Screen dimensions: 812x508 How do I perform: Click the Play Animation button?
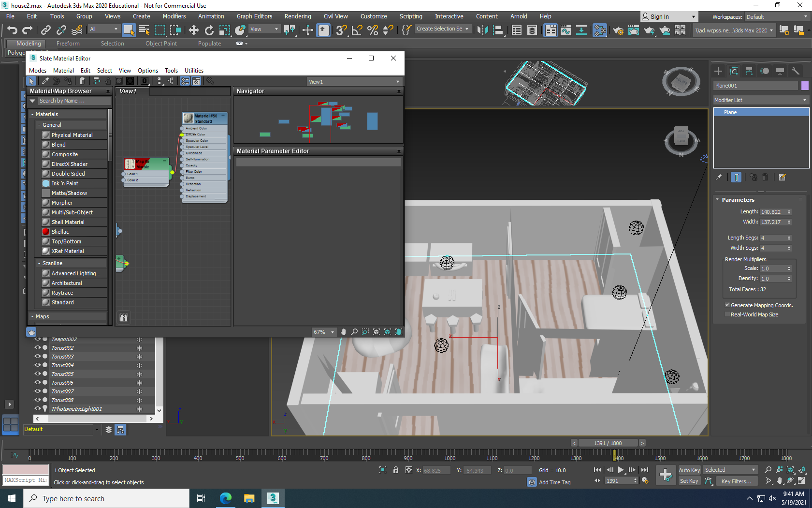point(621,470)
